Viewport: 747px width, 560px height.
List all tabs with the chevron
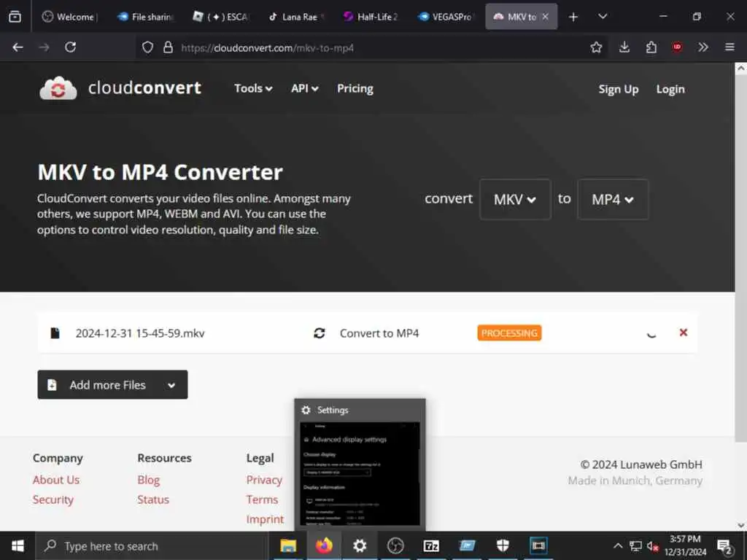point(603,17)
